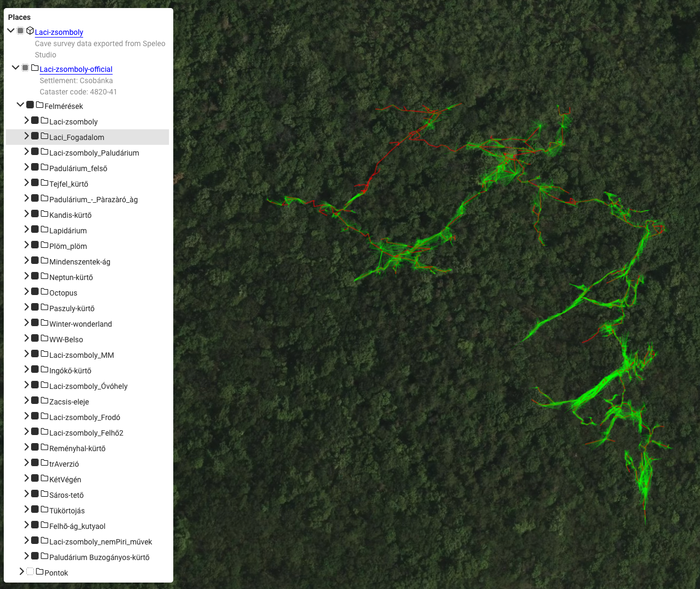Expand the Laci_Fogadalom tree node
Screen dimensions: 700x589
click(26, 136)
